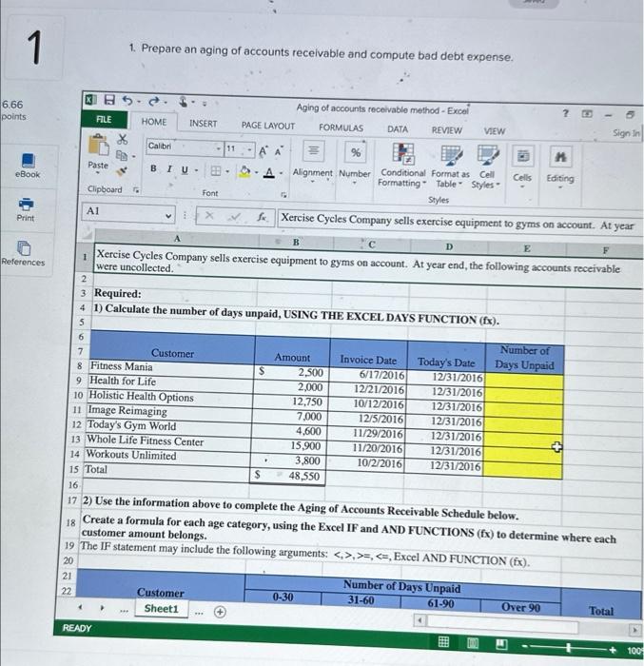Click the formula bar Enter checkmark icon
Screen dimensions: 644x666
click(x=235, y=217)
